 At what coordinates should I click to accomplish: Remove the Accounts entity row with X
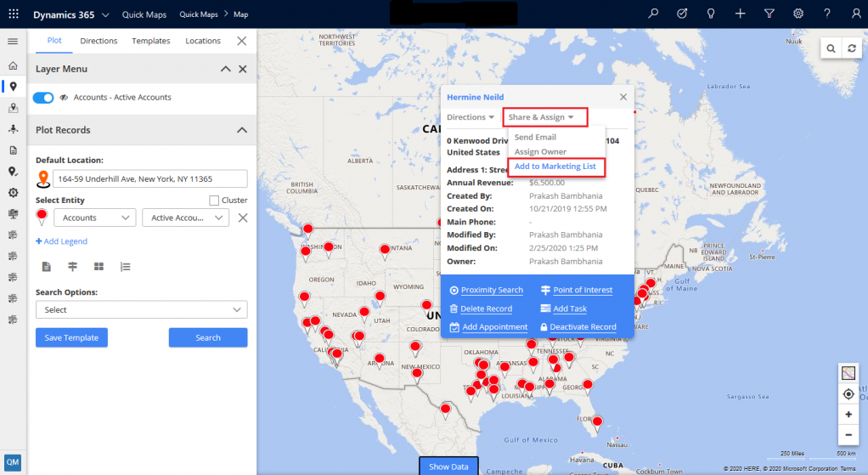(242, 218)
